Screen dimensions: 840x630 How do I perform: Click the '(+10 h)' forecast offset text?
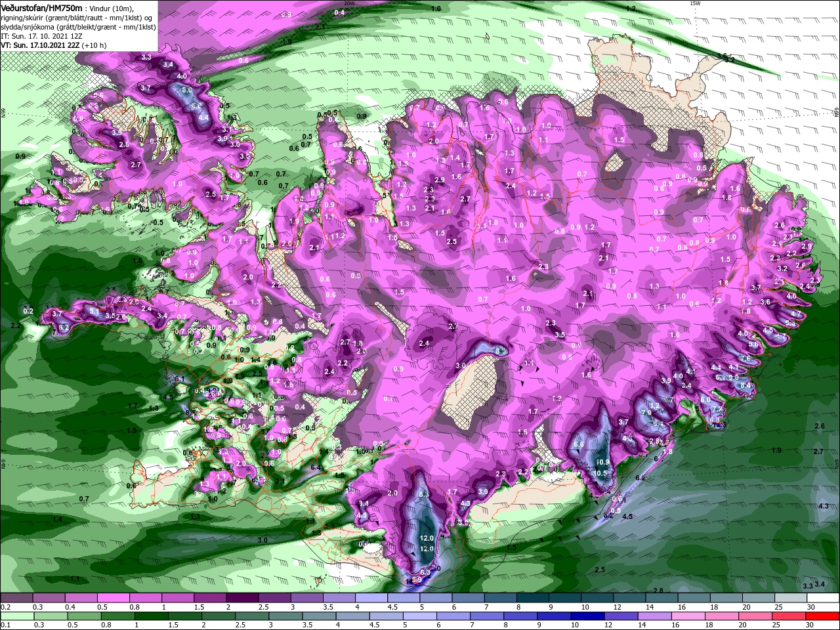point(94,45)
